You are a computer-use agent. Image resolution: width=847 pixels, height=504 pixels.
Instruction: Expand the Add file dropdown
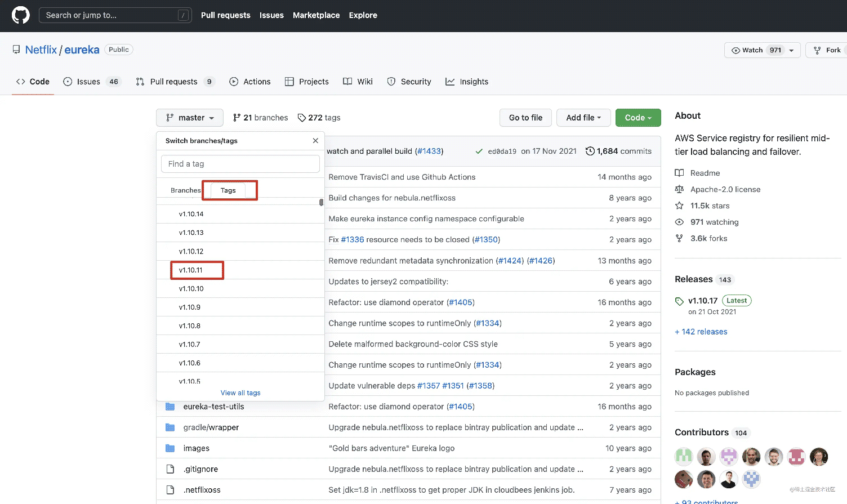583,118
